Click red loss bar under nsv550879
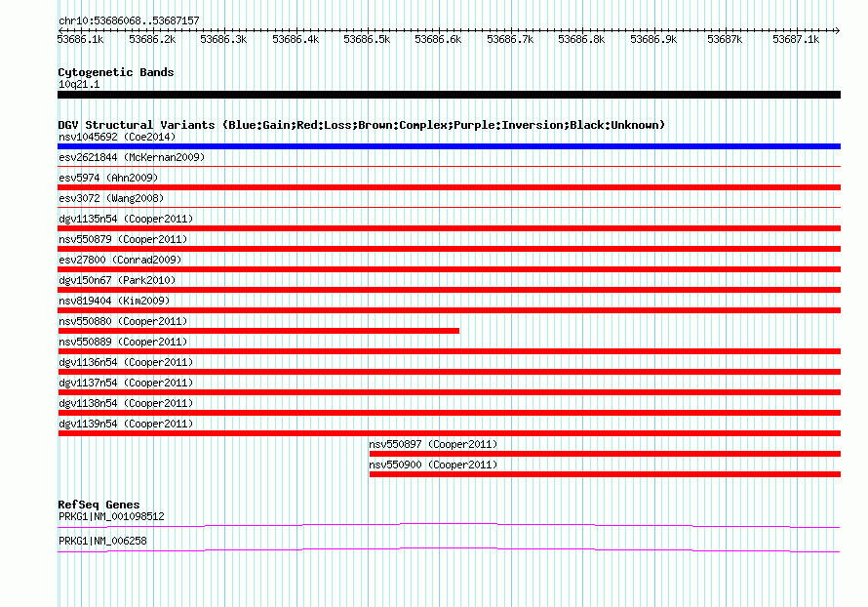This screenshot has height=607, width=868. [x=449, y=249]
